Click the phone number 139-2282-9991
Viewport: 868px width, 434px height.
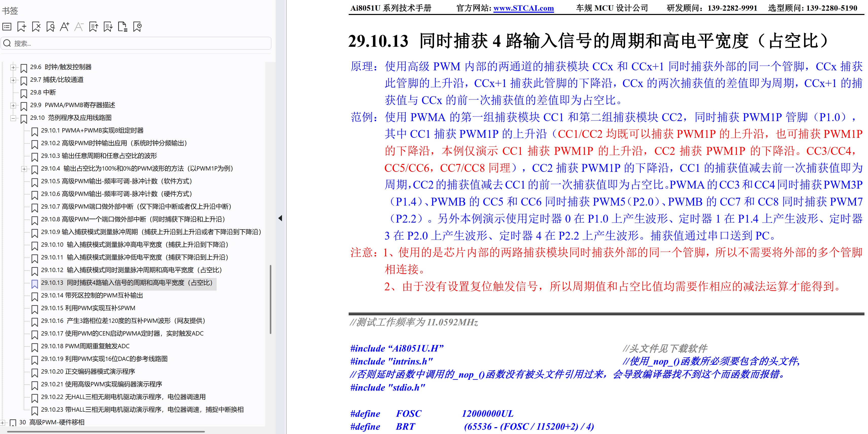pos(733,8)
